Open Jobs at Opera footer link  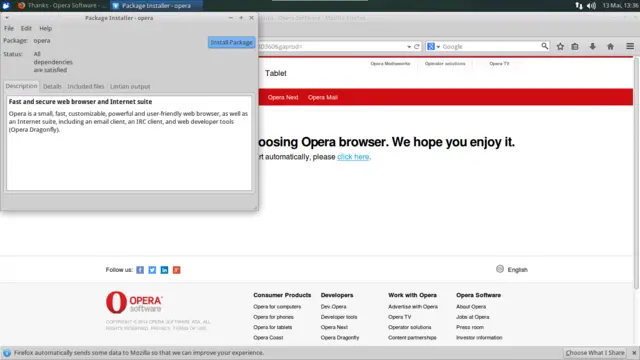coord(473,317)
